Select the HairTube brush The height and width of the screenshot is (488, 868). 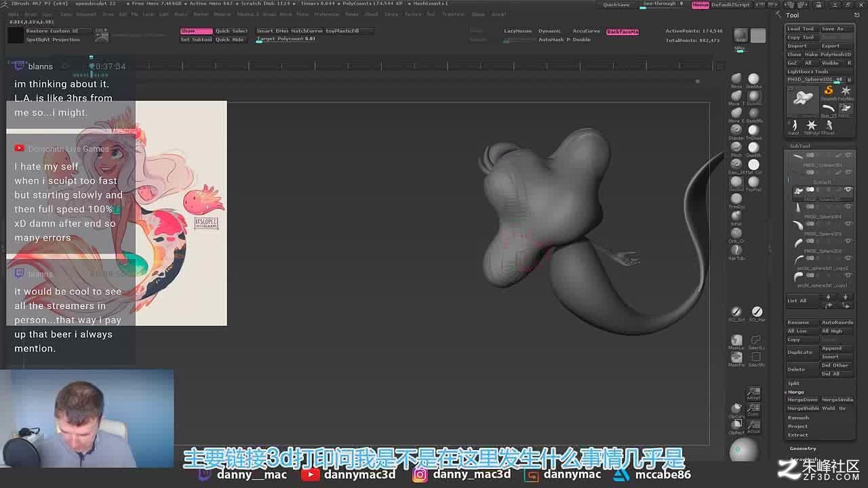click(736, 252)
